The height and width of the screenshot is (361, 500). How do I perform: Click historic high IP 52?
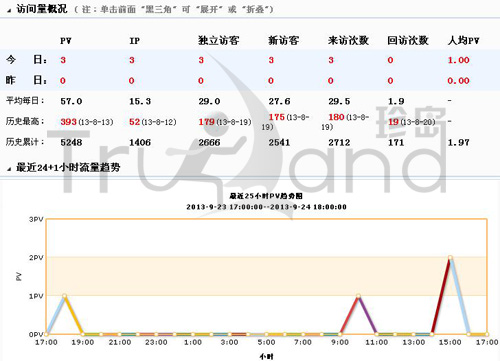click(135, 122)
